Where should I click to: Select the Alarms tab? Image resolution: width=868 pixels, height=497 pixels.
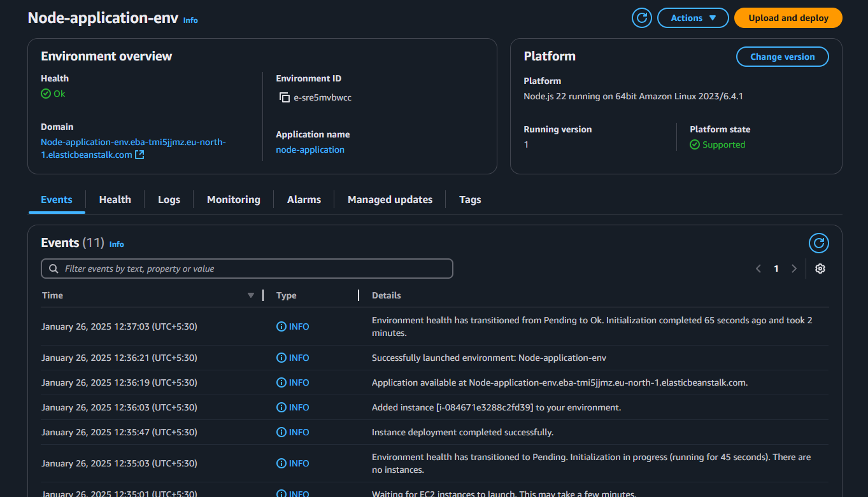304,199
